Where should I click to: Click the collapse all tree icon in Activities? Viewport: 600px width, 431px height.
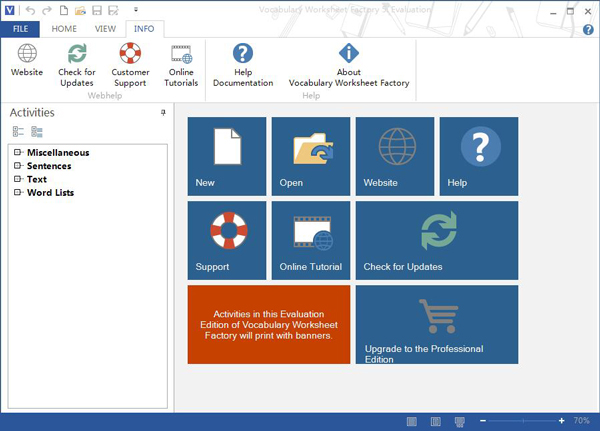18,132
